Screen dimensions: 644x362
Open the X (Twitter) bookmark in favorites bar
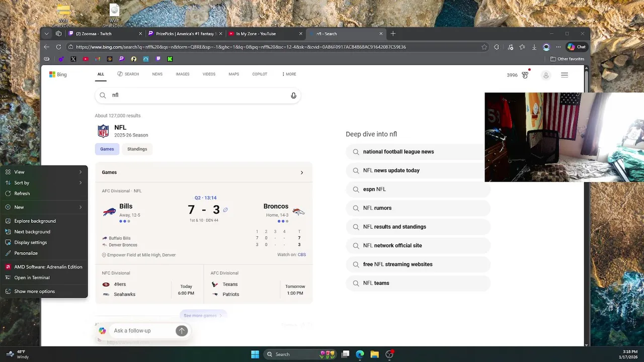click(x=73, y=59)
